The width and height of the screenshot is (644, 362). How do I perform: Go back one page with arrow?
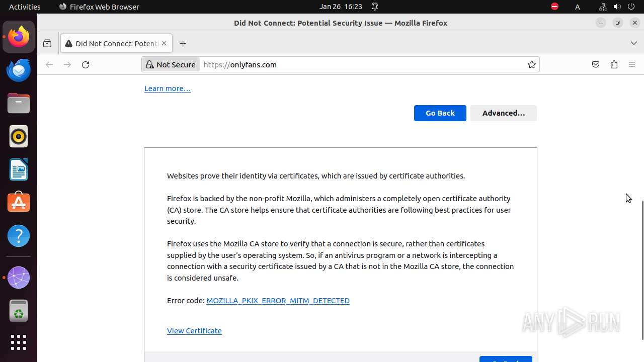(x=49, y=65)
